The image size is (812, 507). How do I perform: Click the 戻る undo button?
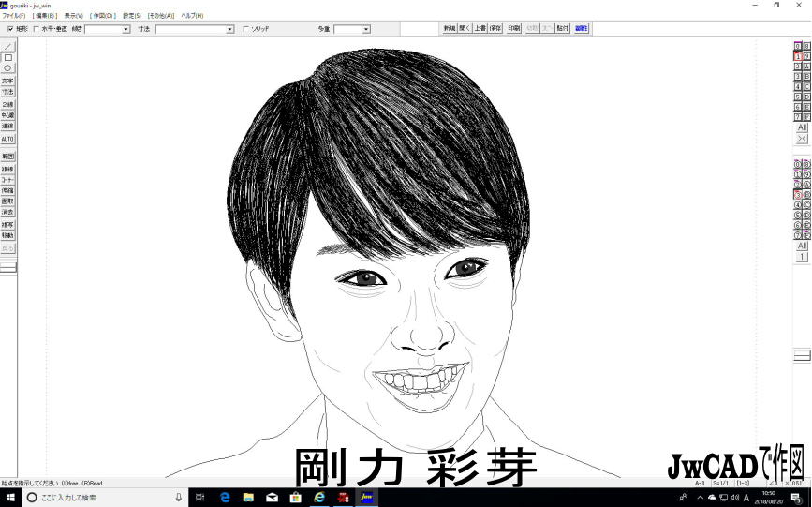[x=7, y=248]
